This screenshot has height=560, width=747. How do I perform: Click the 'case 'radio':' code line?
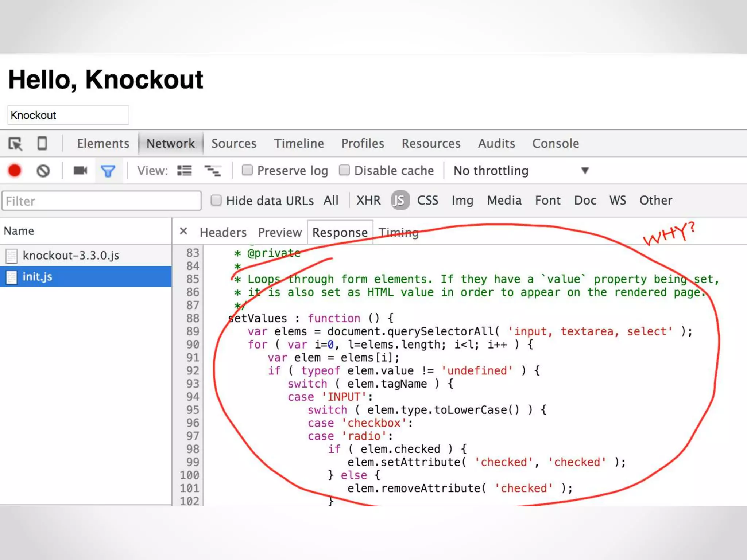pos(350,436)
